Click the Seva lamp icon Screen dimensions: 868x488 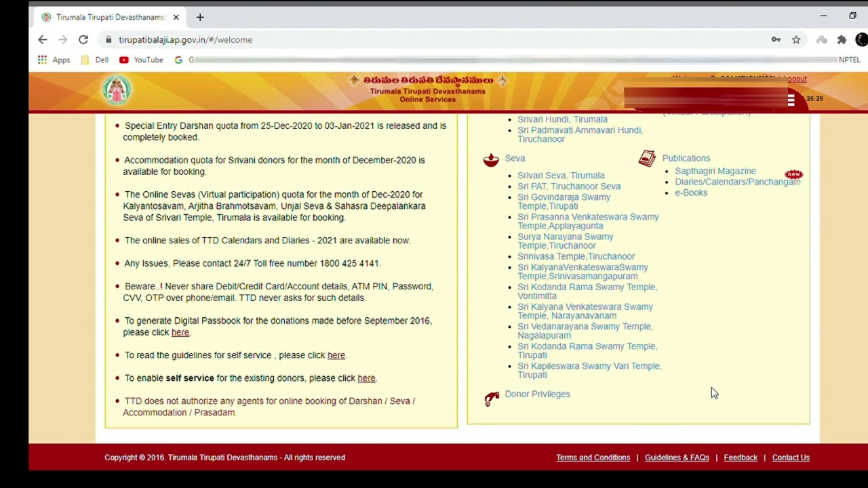pos(491,159)
